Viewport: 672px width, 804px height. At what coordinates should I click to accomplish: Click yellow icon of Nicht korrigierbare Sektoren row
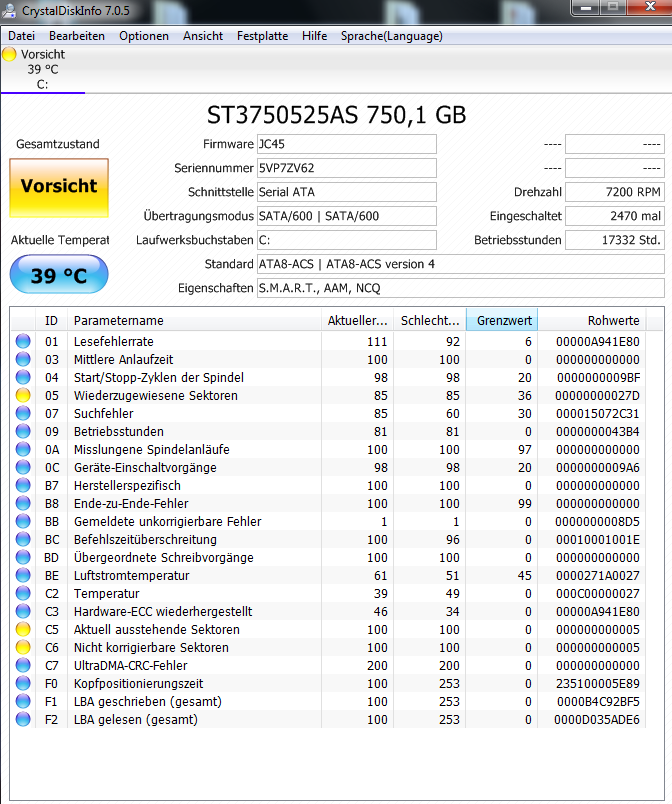pyautogui.click(x=23, y=647)
